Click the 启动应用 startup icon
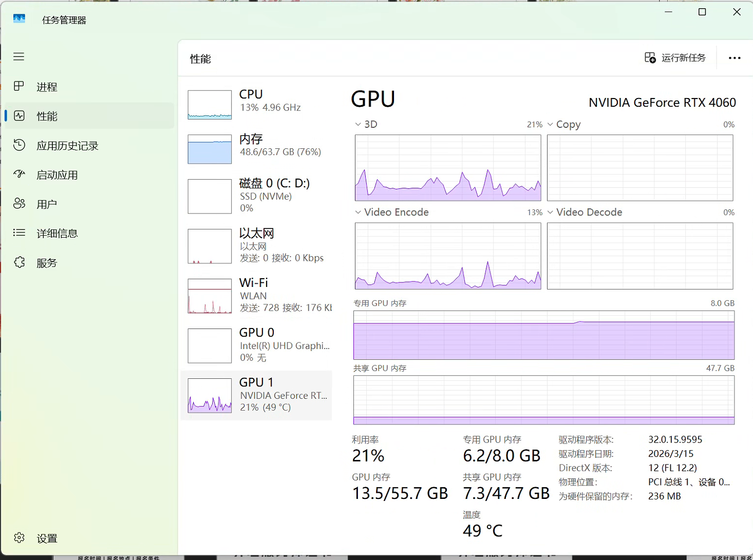The image size is (753, 560). click(19, 175)
